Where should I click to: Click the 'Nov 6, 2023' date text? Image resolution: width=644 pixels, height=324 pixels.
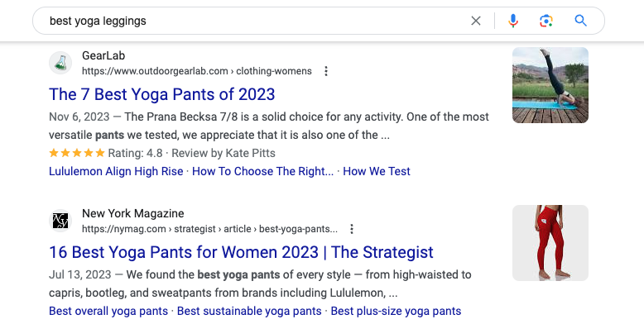[x=79, y=117]
